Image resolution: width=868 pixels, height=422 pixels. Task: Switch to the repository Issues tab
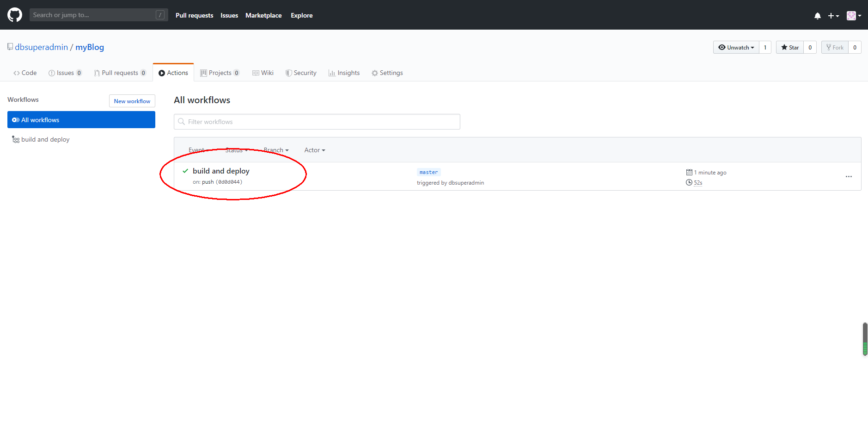(65, 73)
